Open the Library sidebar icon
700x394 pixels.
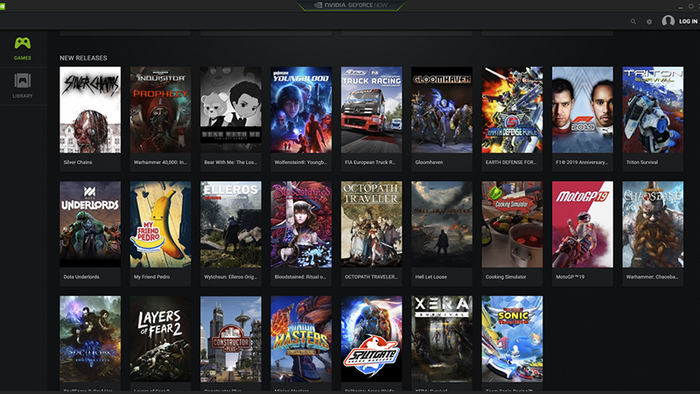point(22,81)
